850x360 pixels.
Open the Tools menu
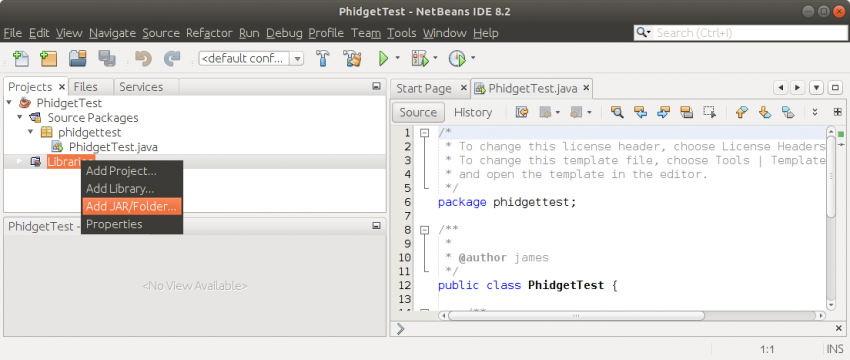[x=401, y=33]
